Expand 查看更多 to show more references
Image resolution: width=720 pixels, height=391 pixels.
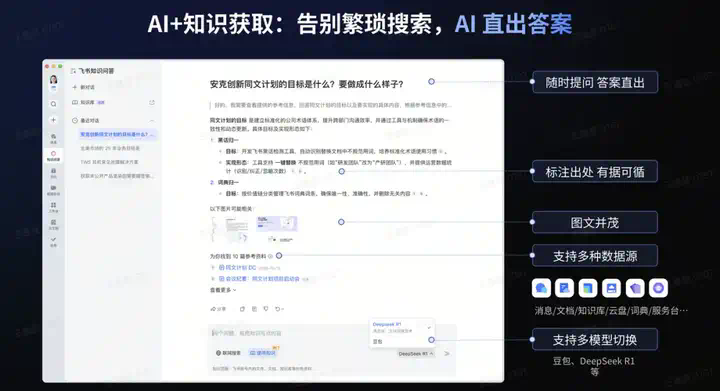[223, 290]
